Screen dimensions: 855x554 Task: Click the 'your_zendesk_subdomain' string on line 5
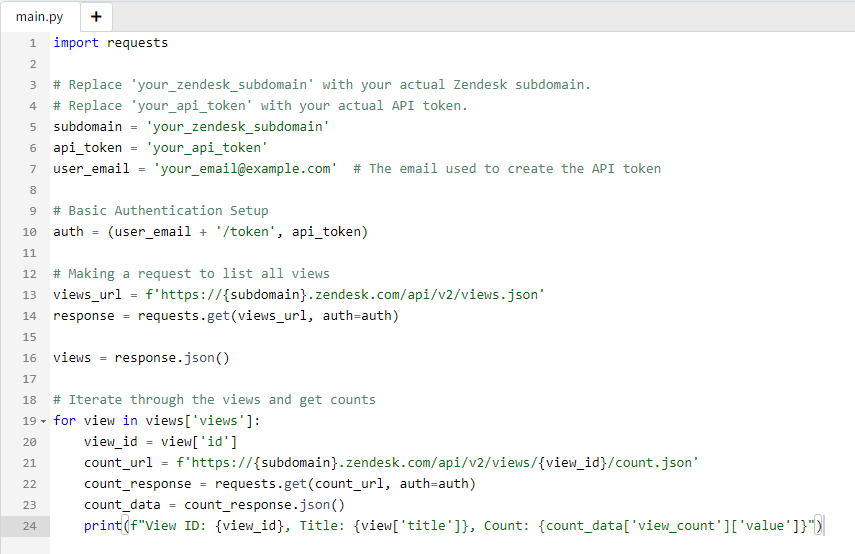tap(237, 127)
